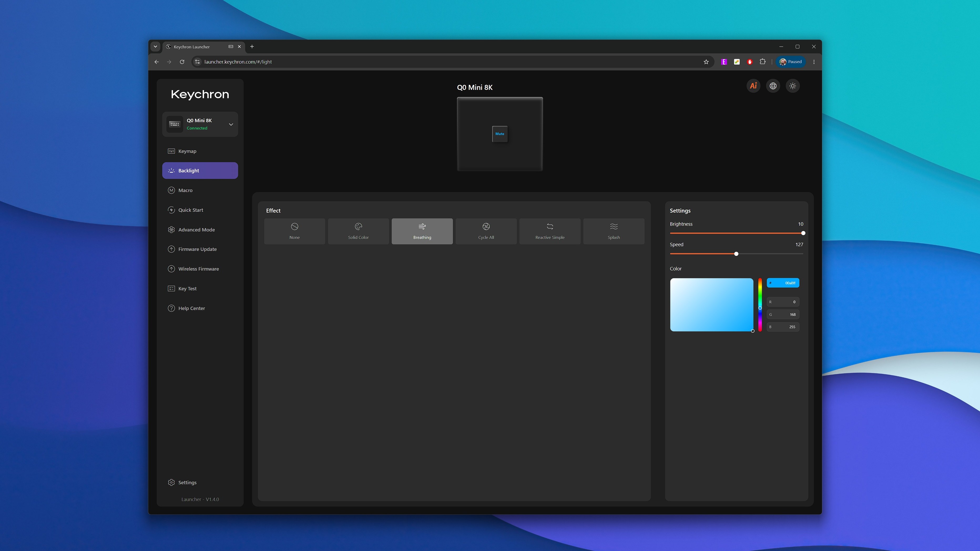Click the R value field
This screenshot has height=551, width=980.
click(x=783, y=302)
